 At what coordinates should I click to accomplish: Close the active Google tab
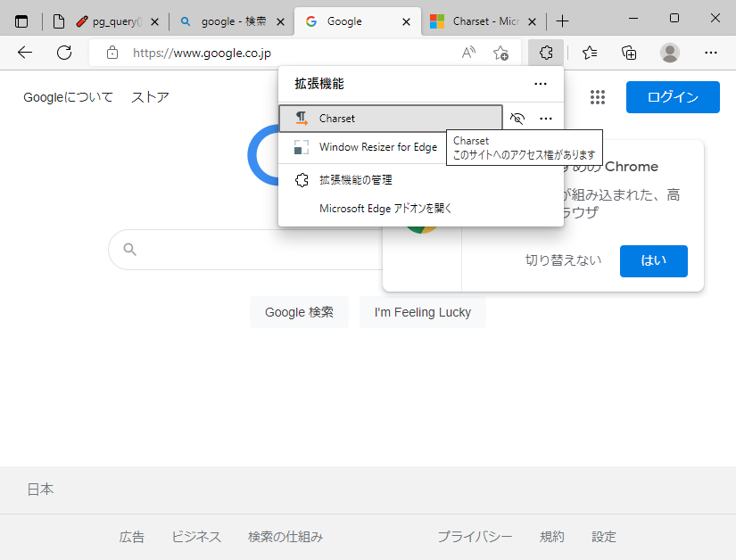coord(407,21)
